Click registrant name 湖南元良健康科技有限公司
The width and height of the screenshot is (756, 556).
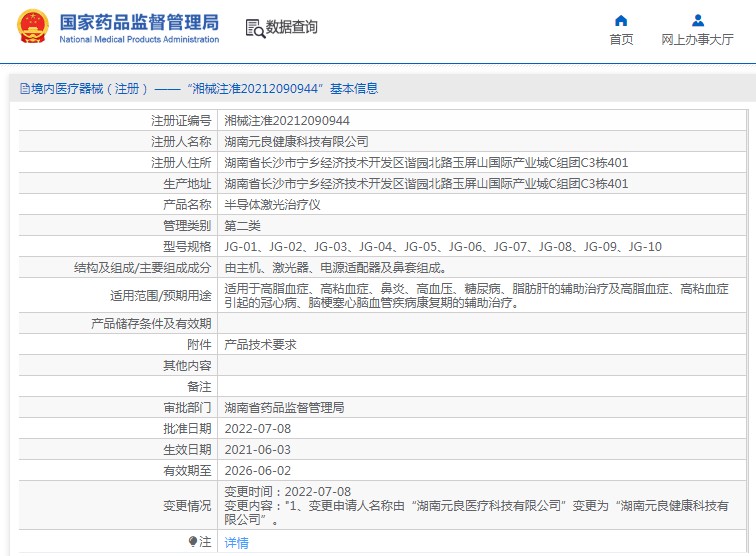click(x=297, y=141)
